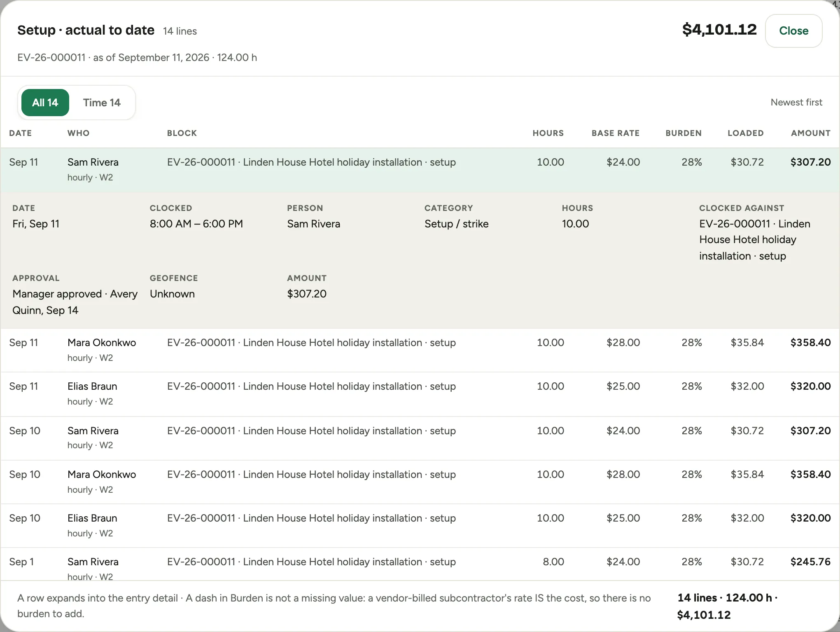Expand the Sep 11 Elias Braun row
Image resolution: width=840 pixels, height=632 pixels.
(x=420, y=394)
